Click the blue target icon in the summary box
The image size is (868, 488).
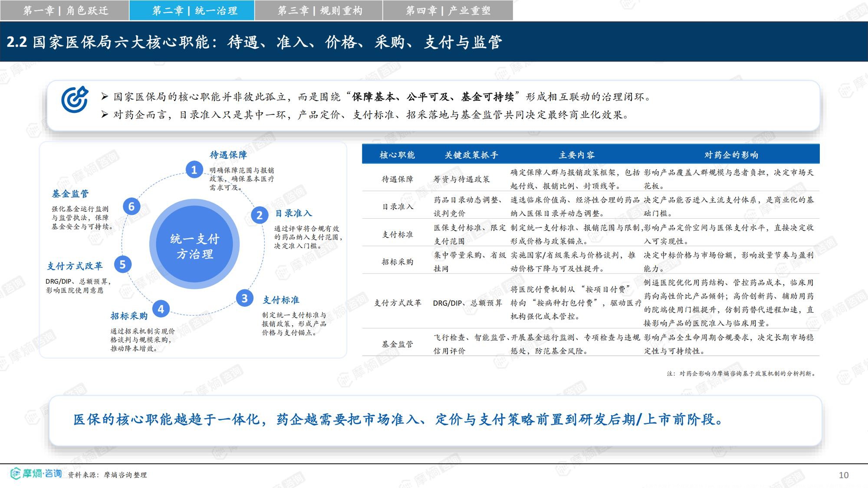75,99
